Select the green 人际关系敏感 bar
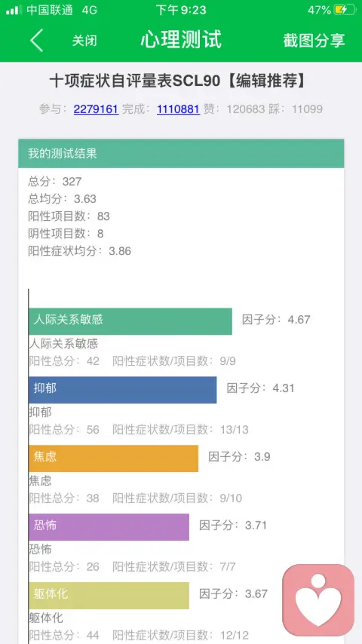The height and width of the screenshot is (644, 362). 130,321
